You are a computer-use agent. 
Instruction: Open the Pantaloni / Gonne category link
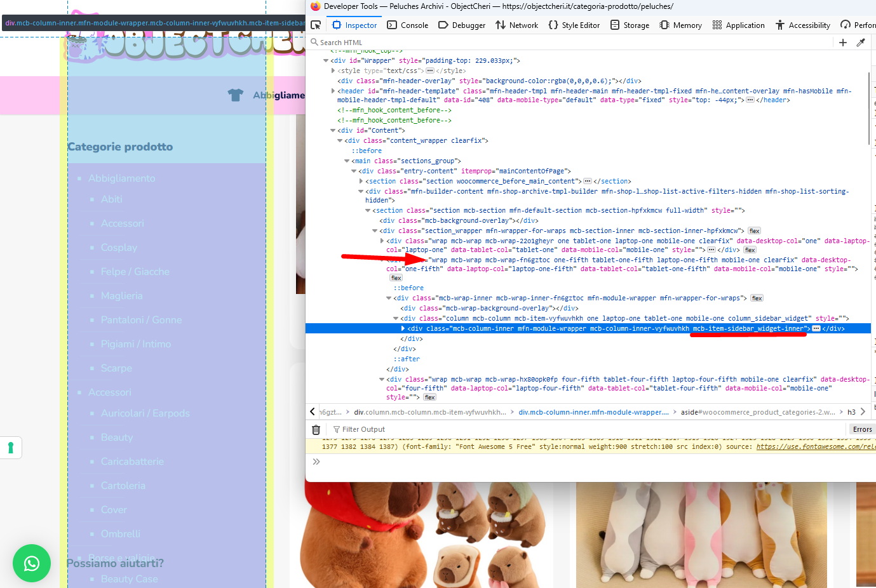click(x=142, y=320)
